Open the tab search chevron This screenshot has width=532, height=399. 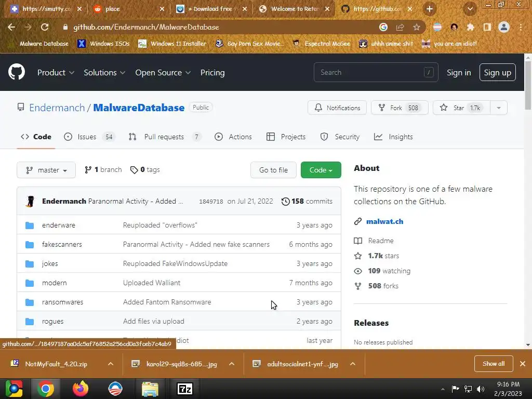(470, 9)
